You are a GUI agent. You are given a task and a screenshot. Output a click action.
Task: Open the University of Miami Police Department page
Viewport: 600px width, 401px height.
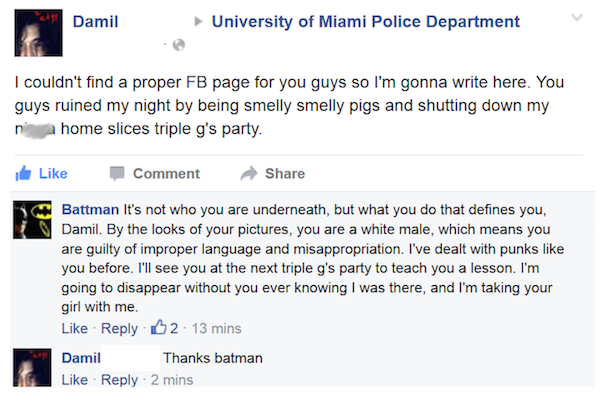(366, 22)
